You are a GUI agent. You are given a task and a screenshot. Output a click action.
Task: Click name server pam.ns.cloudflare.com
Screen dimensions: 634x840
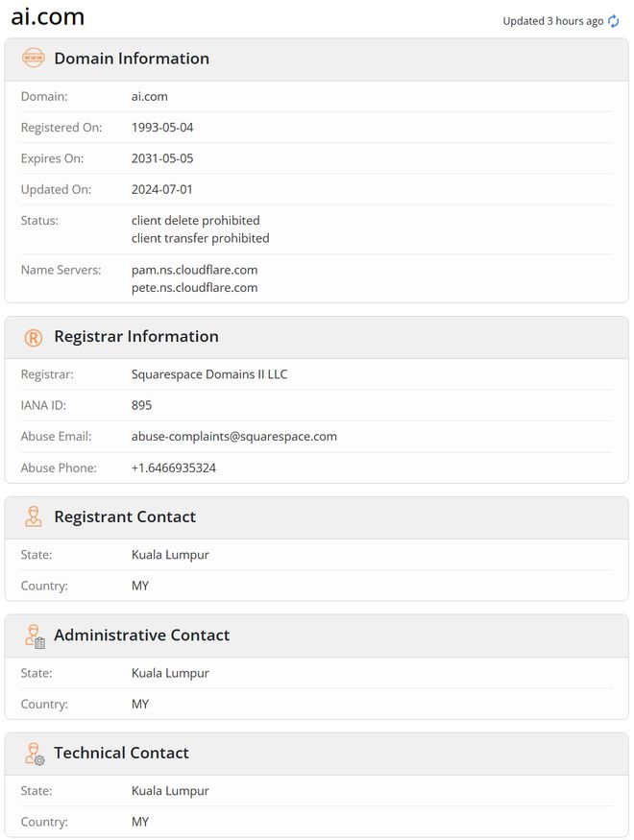194,270
